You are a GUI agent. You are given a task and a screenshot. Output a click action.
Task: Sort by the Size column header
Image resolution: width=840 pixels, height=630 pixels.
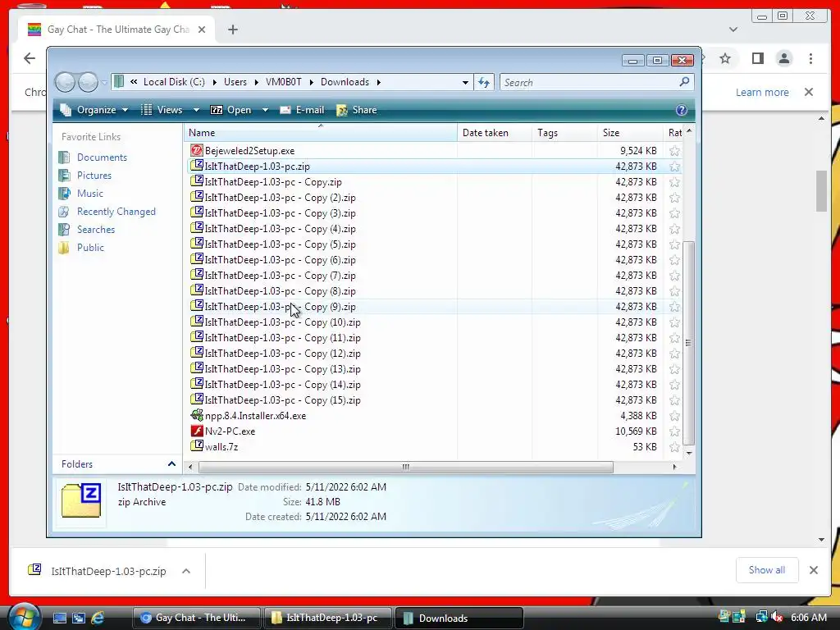coord(630,133)
